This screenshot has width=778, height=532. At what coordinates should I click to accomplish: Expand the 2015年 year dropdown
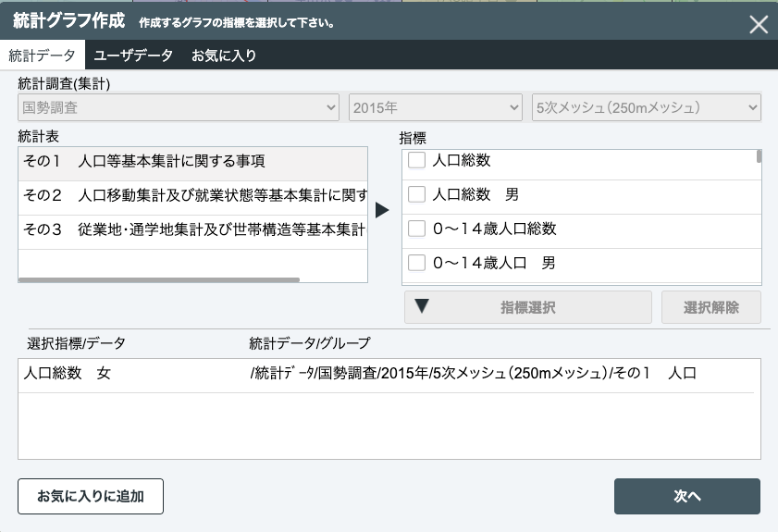[x=436, y=107]
